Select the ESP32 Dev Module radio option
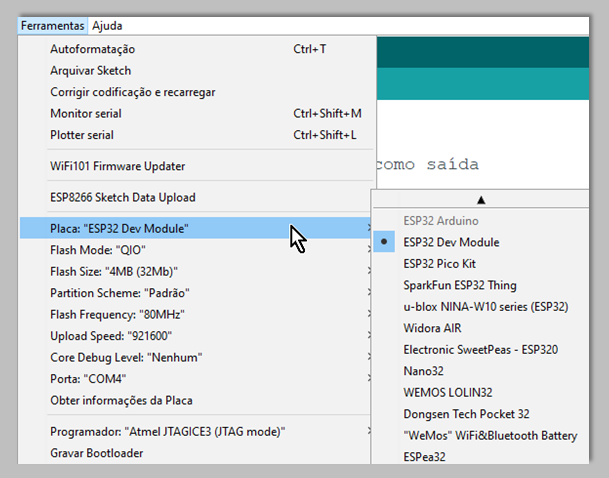Screen dimensions: 609x478 [x=451, y=242]
